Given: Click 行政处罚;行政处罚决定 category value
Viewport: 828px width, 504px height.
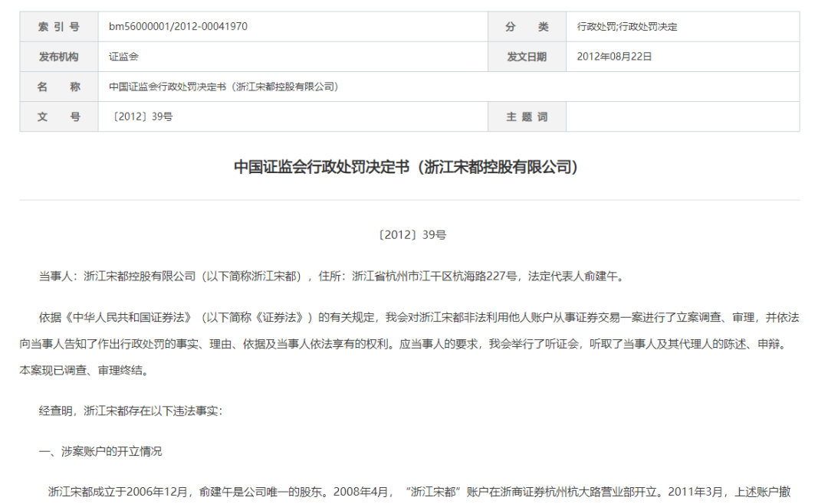Looking at the screenshot, I should tap(627, 26).
